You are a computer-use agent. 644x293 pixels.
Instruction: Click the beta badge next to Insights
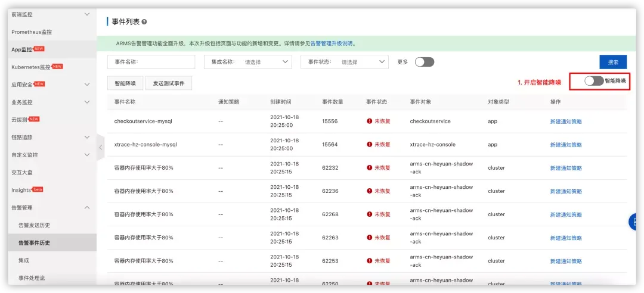38,189
